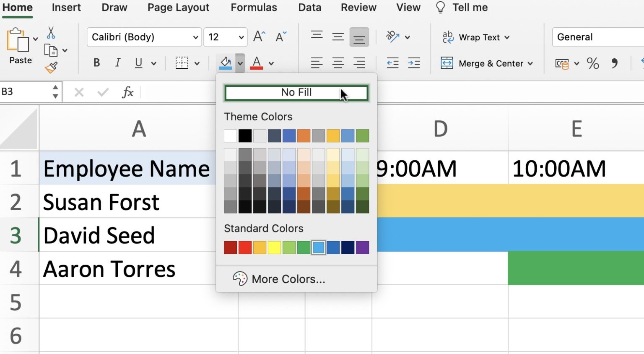
Task: Click the Increase Font Size icon
Action: click(259, 36)
